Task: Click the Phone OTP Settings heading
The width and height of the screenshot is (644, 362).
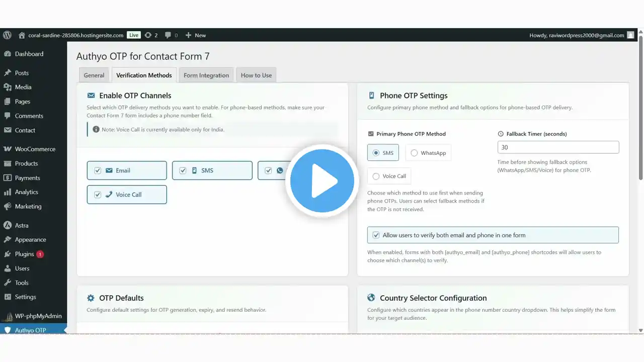Action: click(x=414, y=96)
